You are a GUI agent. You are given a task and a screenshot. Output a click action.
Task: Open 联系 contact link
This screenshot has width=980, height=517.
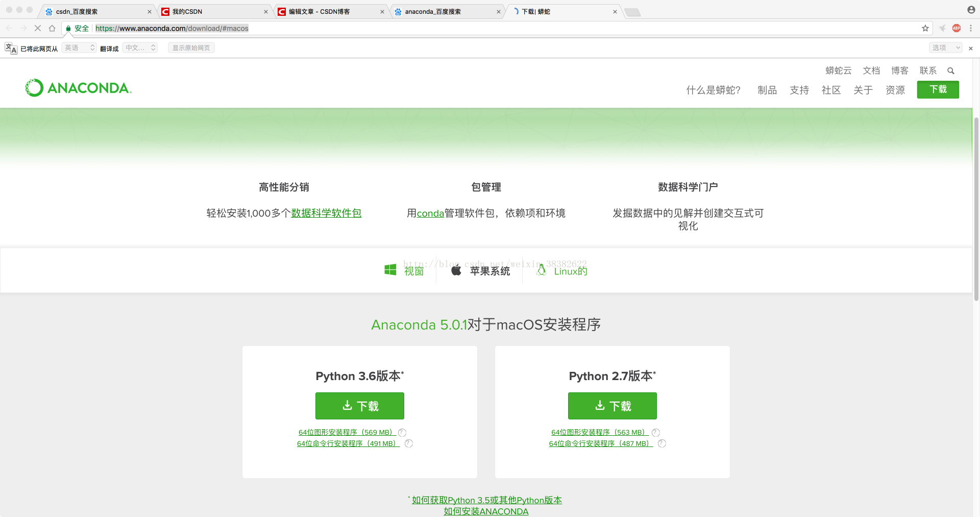928,70
